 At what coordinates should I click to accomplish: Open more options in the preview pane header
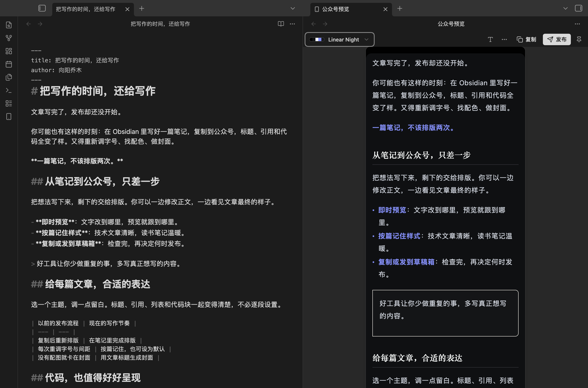[x=577, y=24]
